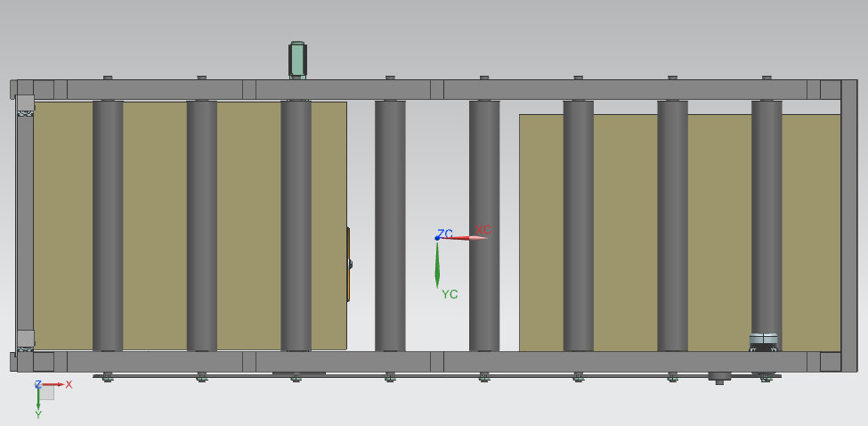This screenshot has width=868, height=426.
Task: Select the round pulley below the bottom beam
Action: pos(719,377)
